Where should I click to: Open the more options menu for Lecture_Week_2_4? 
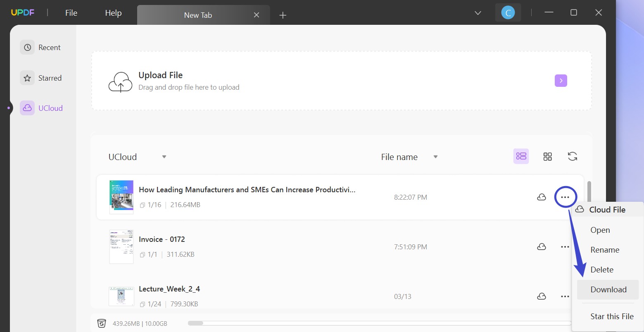[x=565, y=296]
